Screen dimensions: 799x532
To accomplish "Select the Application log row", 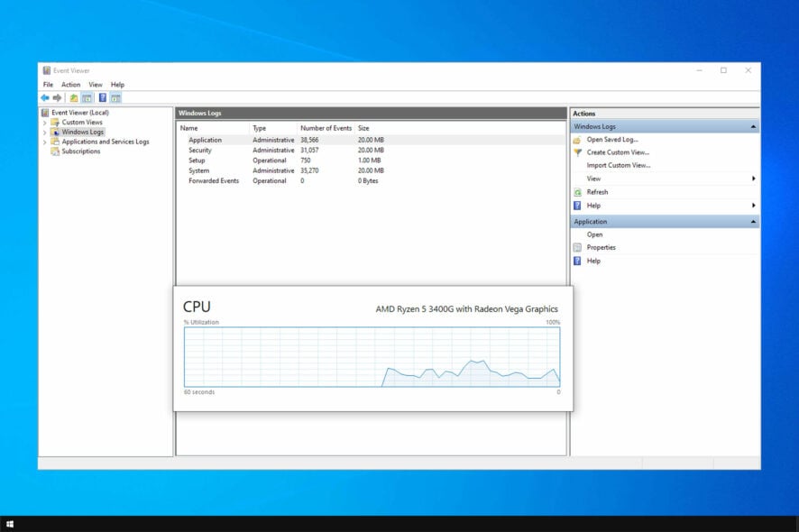I will click(x=372, y=140).
